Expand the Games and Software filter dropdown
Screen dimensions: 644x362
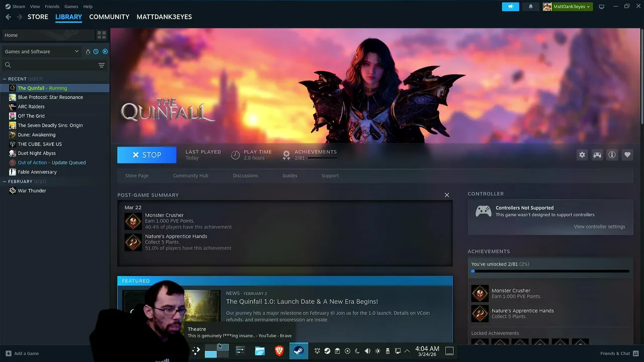(x=42, y=51)
